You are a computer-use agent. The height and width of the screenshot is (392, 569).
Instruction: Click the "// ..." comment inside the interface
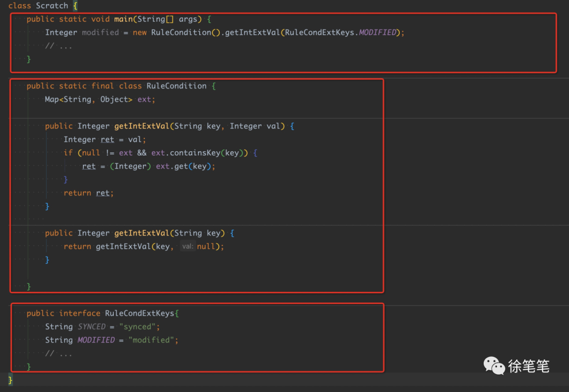click(x=58, y=354)
